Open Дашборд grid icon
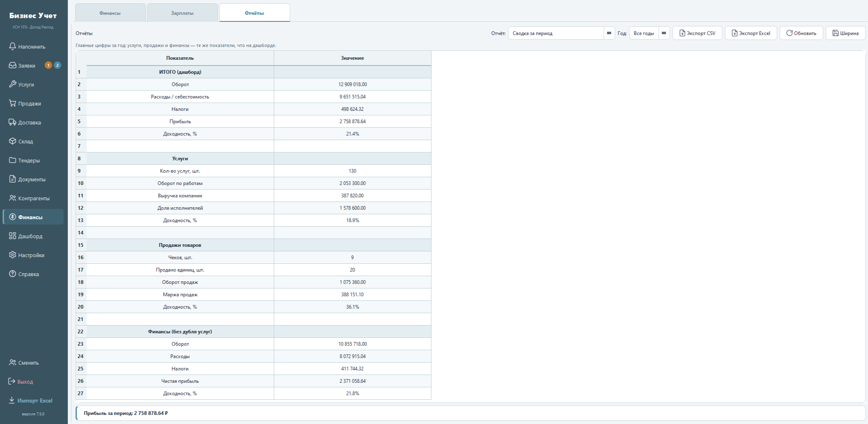This screenshot has height=424, width=868. click(12, 236)
